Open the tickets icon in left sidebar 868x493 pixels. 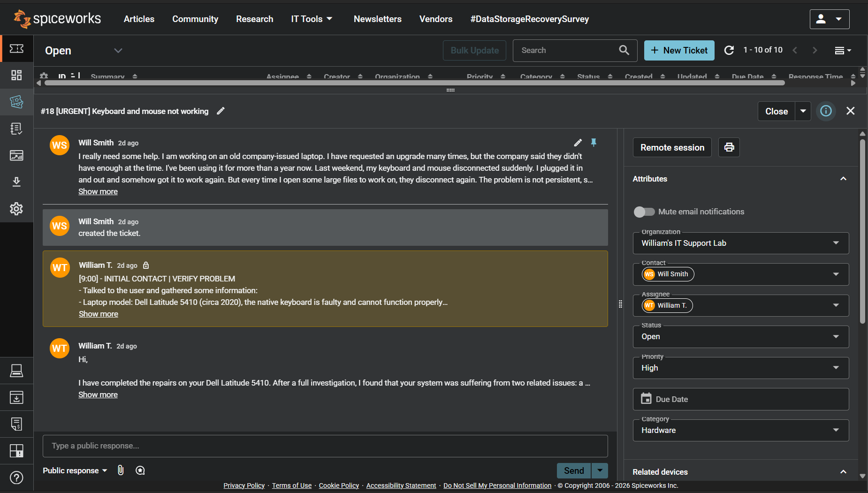coord(16,102)
